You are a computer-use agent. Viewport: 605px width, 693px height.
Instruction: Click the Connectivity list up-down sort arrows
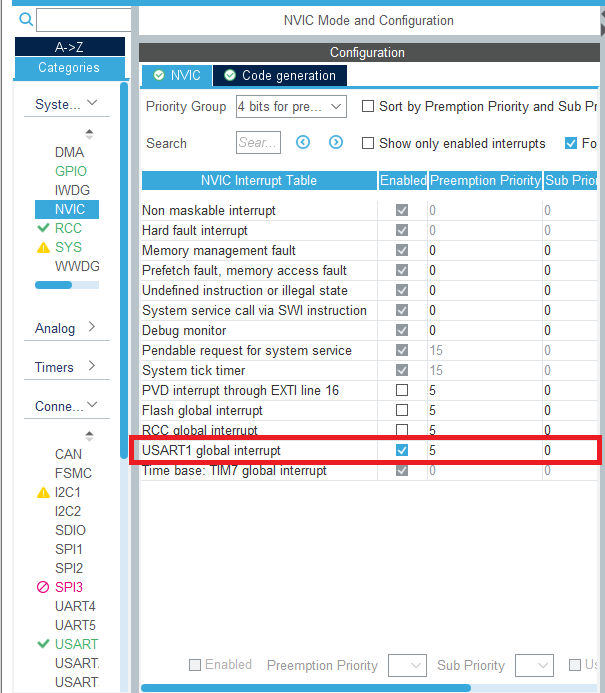(89, 436)
